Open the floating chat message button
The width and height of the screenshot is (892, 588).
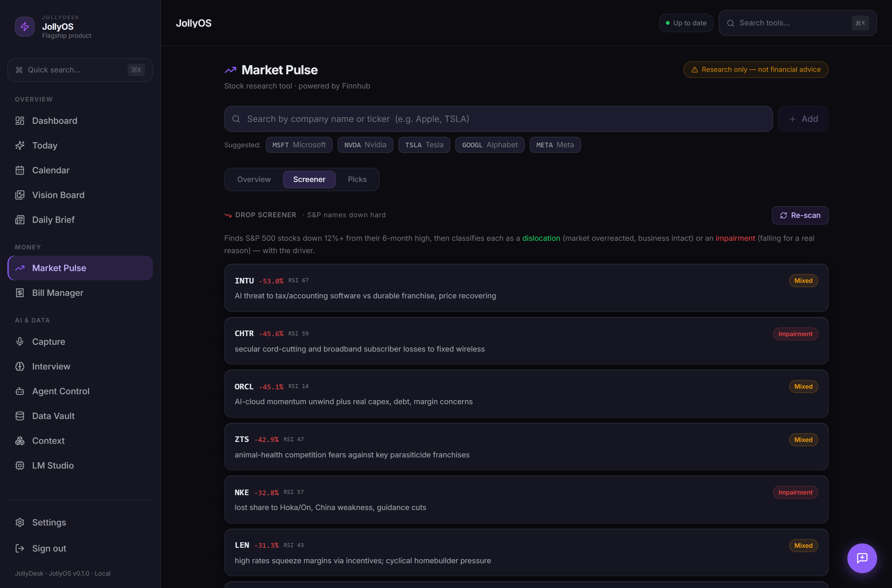click(862, 558)
